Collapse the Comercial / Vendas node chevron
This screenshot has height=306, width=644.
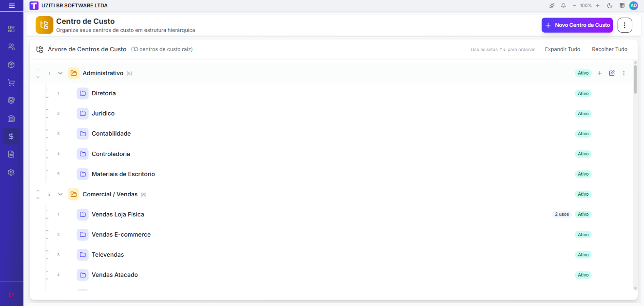pyautogui.click(x=60, y=194)
